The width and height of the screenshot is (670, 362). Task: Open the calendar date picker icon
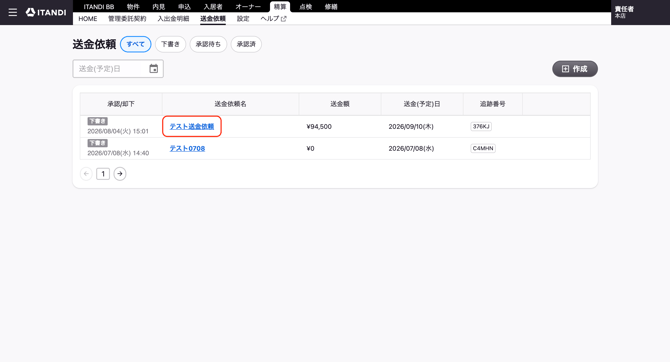(x=153, y=69)
